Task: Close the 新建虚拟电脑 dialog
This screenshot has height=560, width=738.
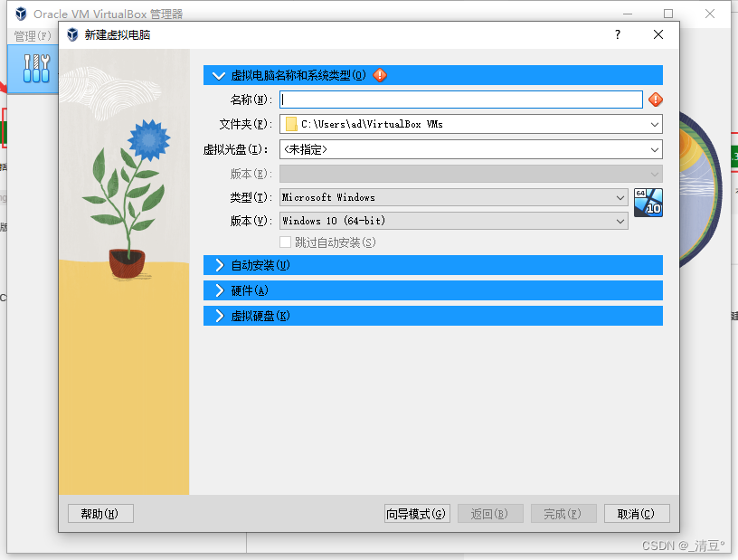Action: tap(658, 34)
